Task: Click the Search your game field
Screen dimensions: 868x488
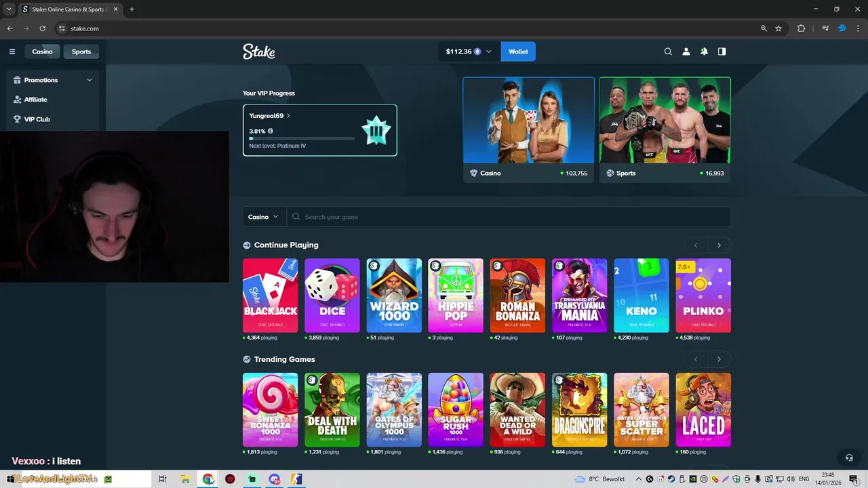Action: point(509,217)
